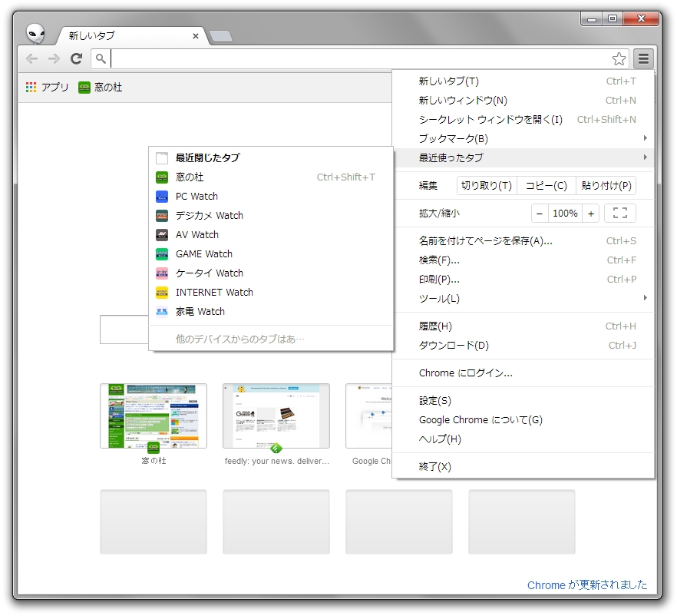Open 設定(S) settings

(x=523, y=401)
